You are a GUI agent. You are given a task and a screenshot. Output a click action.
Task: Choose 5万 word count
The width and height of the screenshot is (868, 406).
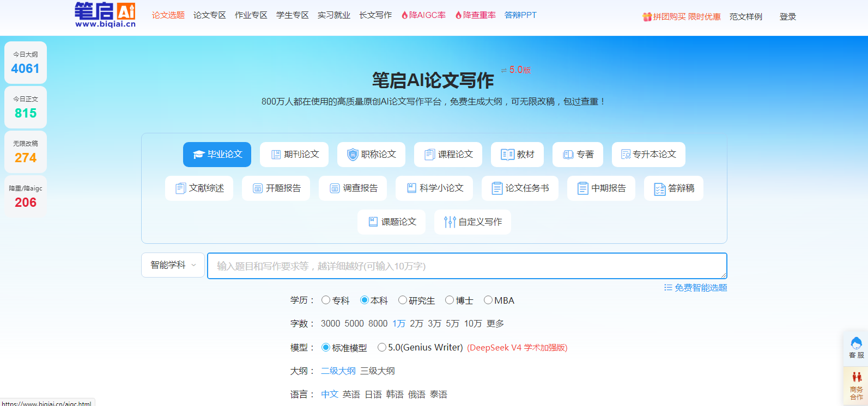(x=452, y=323)
